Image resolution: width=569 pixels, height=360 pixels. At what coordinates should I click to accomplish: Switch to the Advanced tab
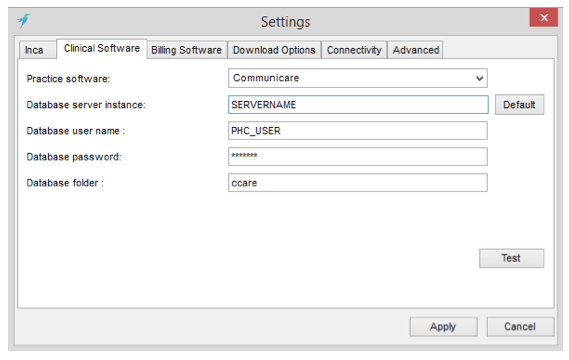point(416,50)
